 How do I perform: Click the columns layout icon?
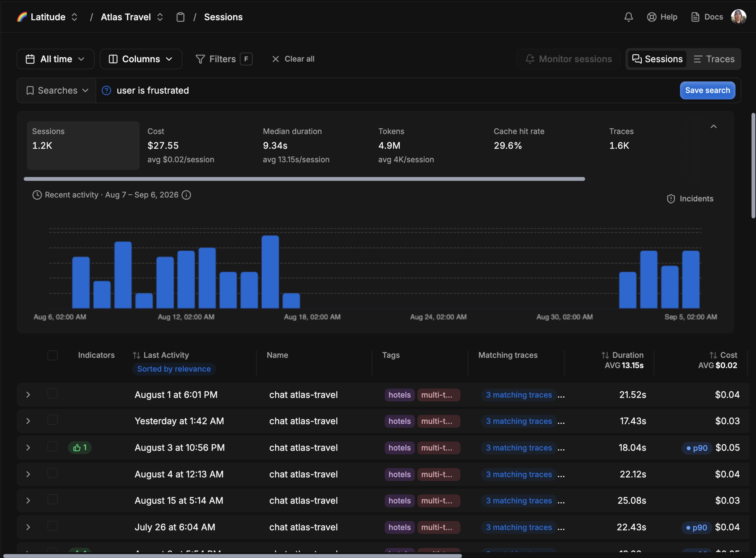pyautogui.click(x=113, y=59)
